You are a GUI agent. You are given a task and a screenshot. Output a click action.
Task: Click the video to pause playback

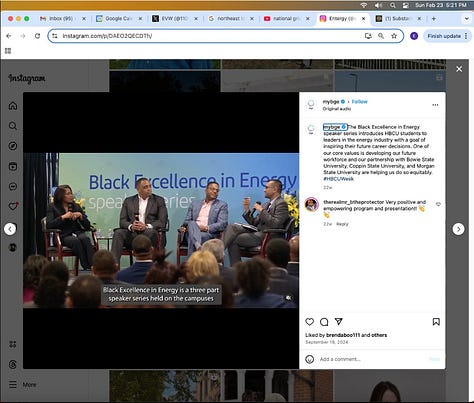coord(161,230)
